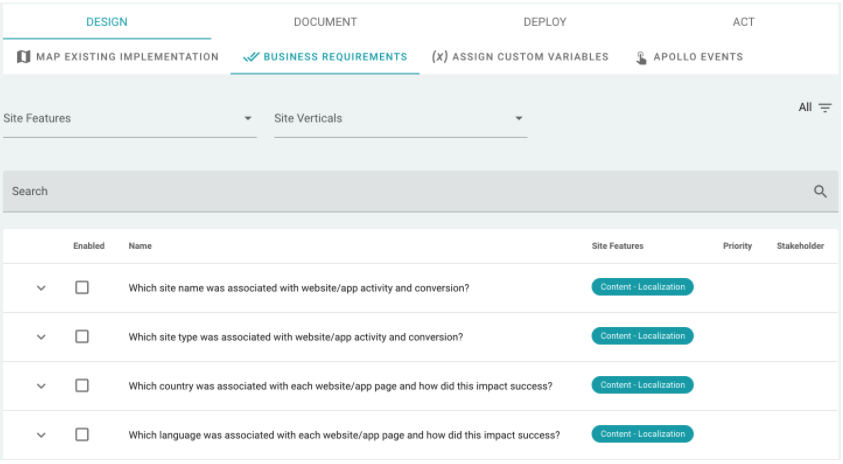
Task: Open the All filter list icon
Action: (x=825, y=108)
